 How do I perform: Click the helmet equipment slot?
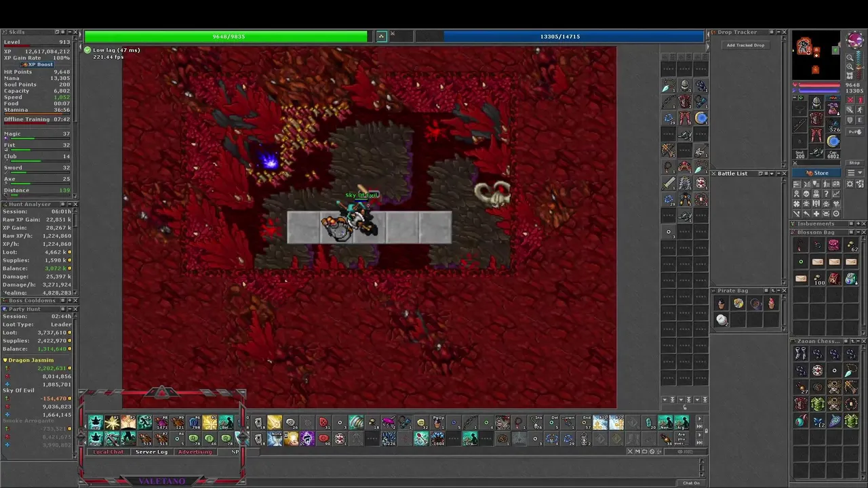[817, 103]
